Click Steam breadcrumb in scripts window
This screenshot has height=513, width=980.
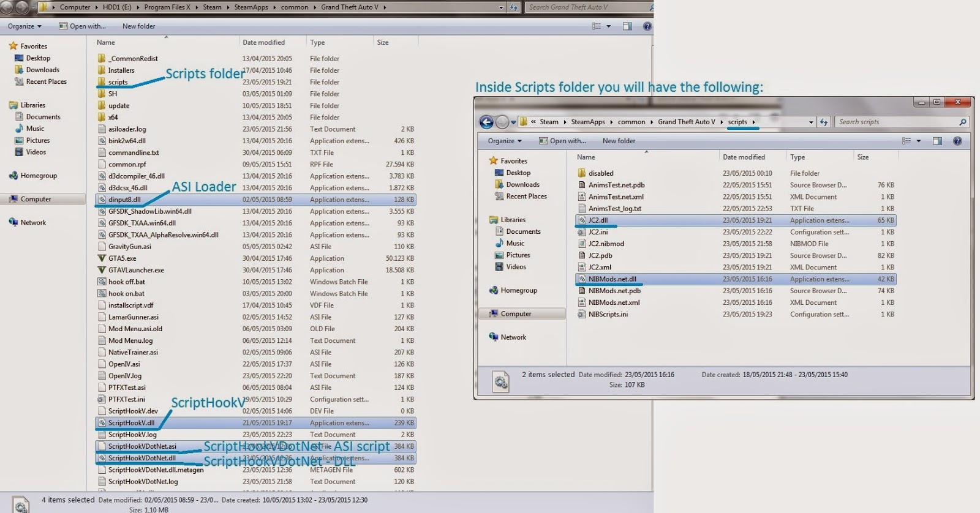(x=549, y=122)
